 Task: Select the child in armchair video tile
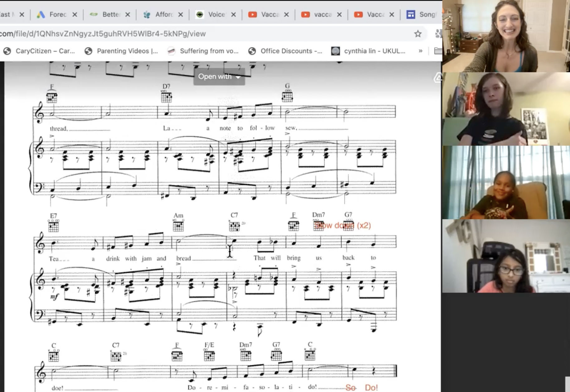(x=506, y=183)
